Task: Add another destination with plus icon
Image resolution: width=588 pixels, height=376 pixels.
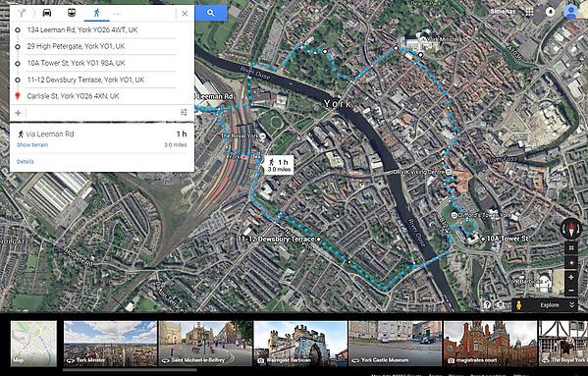Action: (x=18, y=113)
